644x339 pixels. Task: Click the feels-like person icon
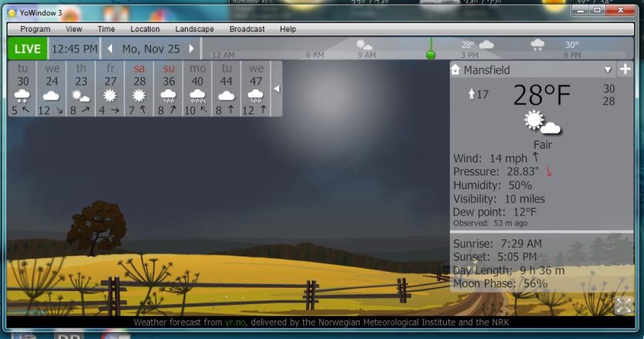click(472, 94)
